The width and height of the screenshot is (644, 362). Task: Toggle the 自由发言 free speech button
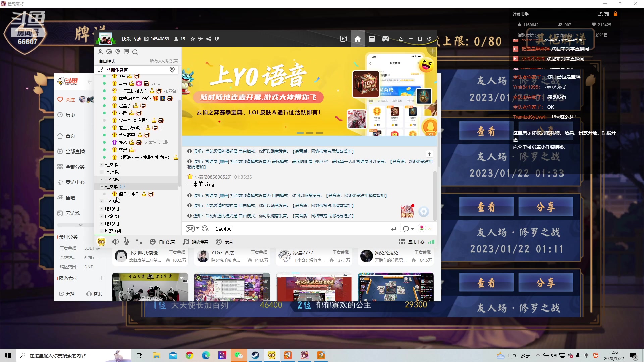pyautogui.click(x=162, y=242)
